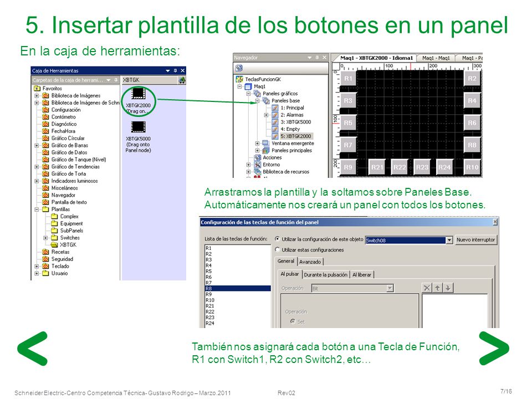
Task: Open the Complex templates subfolder
Action: tap(65, 216)
